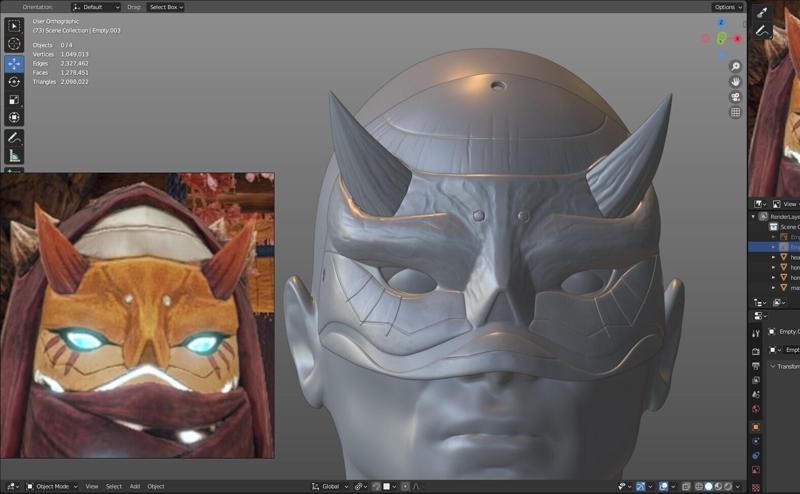
Task: Open the outliner display mode dropdown
Action: (777, 303)
